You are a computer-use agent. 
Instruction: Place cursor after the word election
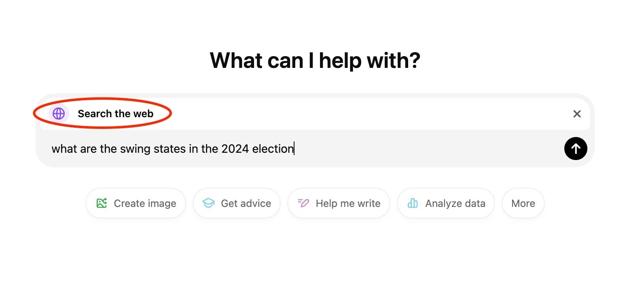(294, 149)
